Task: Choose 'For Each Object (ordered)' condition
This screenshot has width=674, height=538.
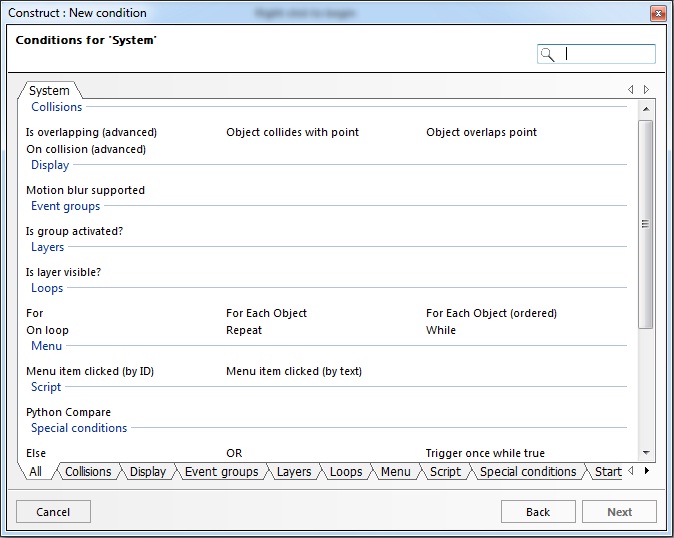Action: coord(491,313)
